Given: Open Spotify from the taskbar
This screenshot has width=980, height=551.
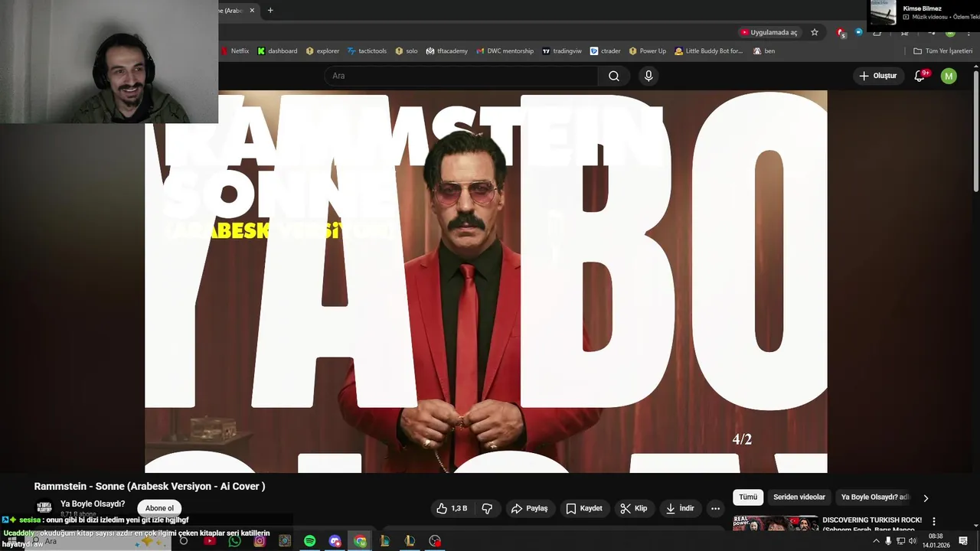Looking at the screenshot, I should tap(309, 541).
